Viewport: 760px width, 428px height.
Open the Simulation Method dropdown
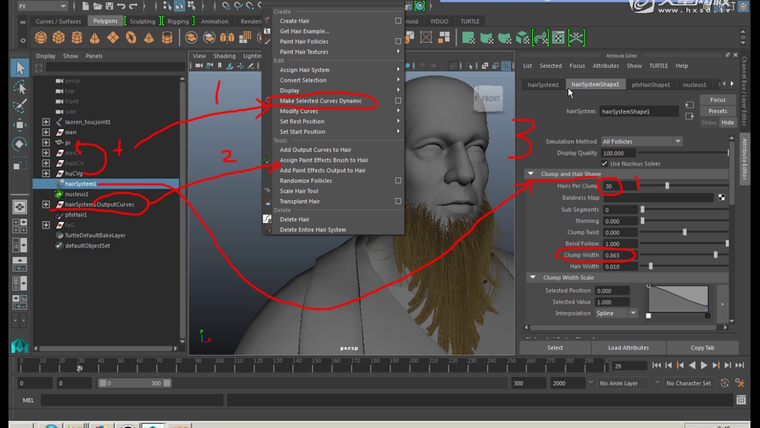[638, 142]
